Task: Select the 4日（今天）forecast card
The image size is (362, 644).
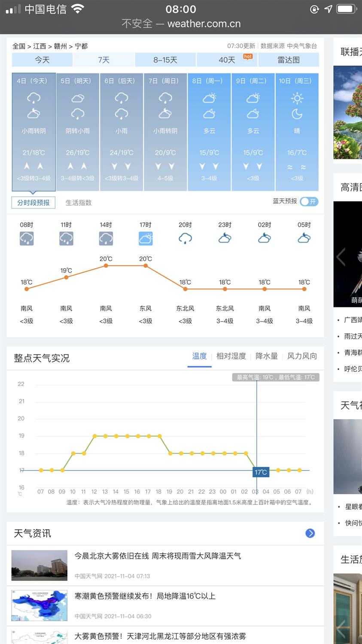Action: 33,132
